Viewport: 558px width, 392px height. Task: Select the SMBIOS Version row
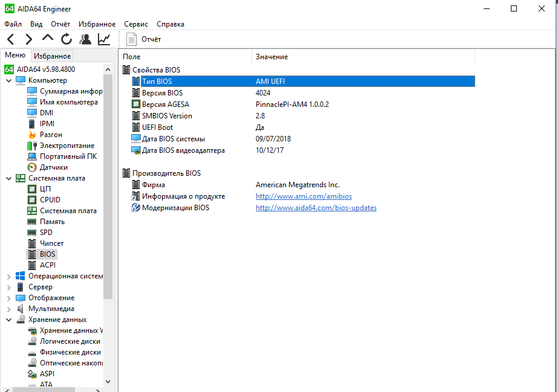pyautogui.click(x=303, y=116)
